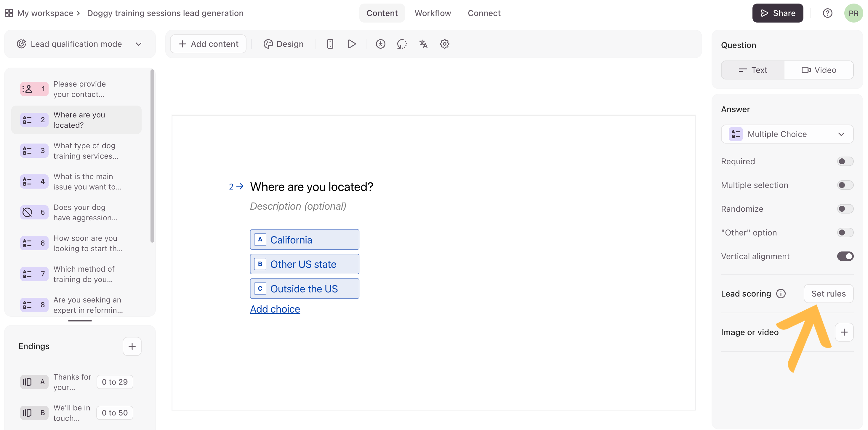
Task: Start the form preview play icon
Action: click(x=352, y=44)
